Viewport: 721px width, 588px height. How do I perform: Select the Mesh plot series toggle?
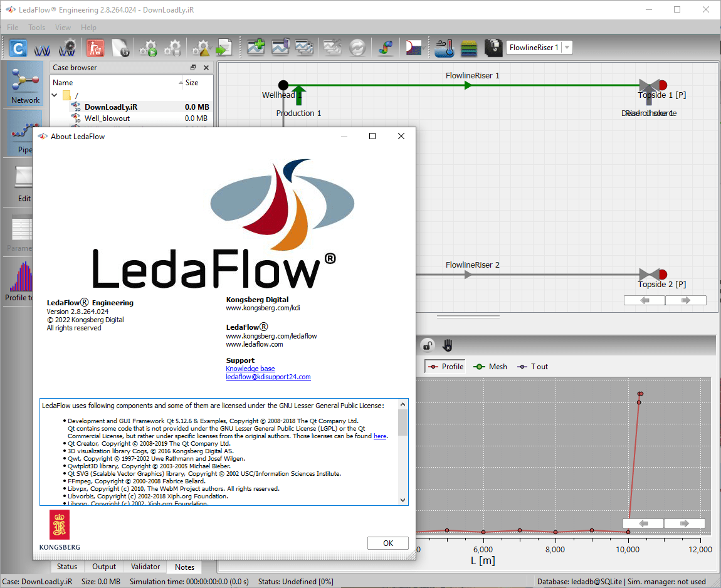[490, 366]
